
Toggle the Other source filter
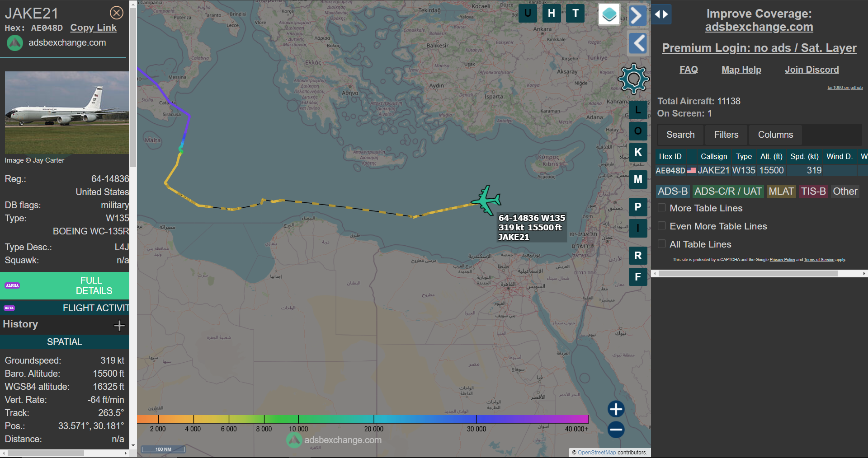coord(845,192)
